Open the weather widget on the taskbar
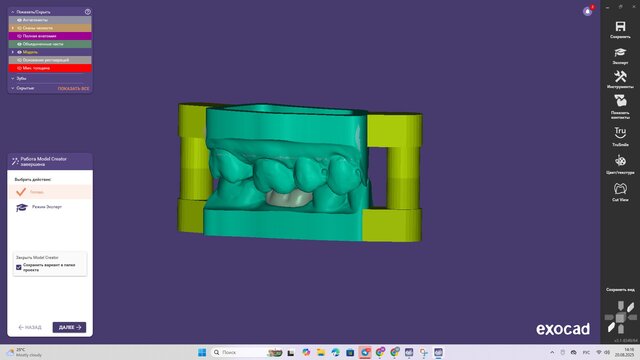Screen dimensions: 640x360 pos(25,352)
